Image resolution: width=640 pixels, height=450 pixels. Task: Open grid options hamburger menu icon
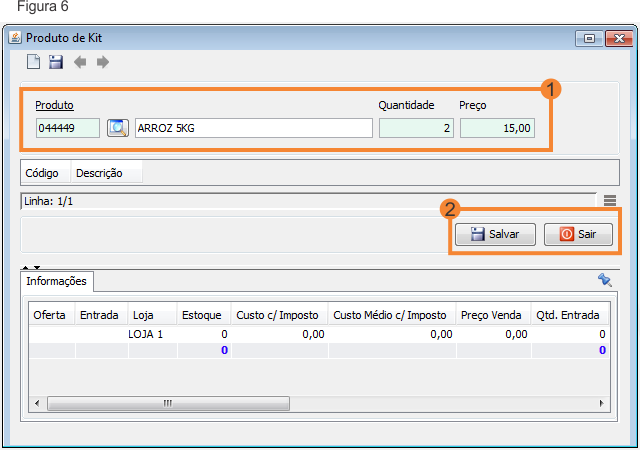coord(609,201)
